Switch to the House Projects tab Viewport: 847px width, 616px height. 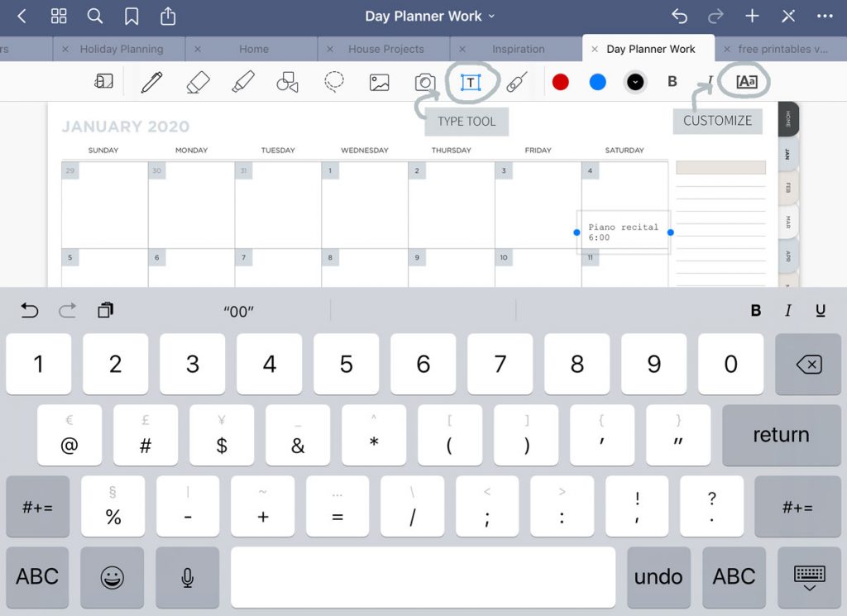click(x=389, y=49)
